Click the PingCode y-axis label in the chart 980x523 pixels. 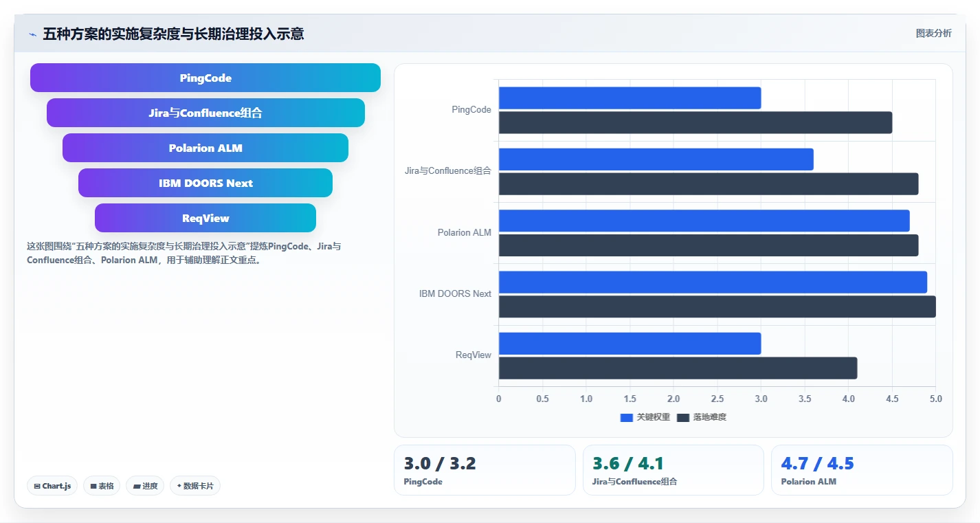click(471, 110)
